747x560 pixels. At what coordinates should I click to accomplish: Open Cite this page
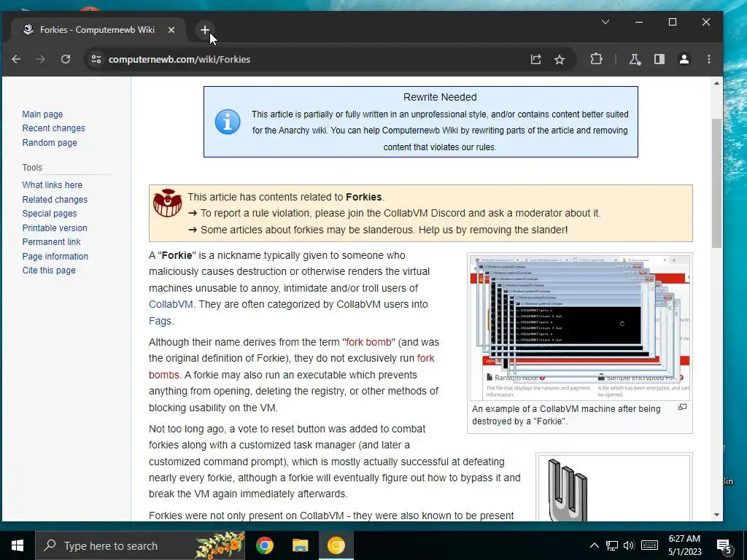(x=49, y=271)
